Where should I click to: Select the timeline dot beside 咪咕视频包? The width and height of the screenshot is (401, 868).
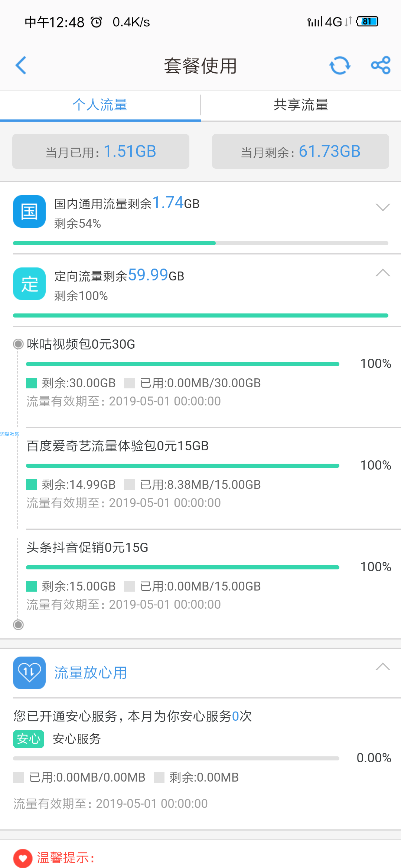click(18, 344)
